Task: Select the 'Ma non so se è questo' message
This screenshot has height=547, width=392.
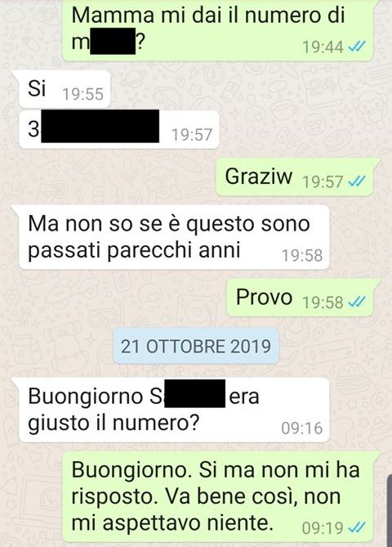Action: 174,237
